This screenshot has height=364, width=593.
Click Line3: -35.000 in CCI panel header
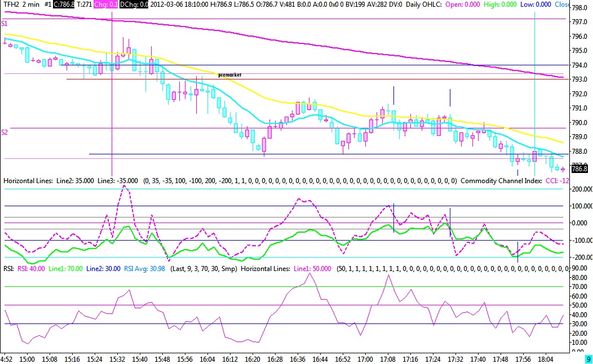(118, 181)
